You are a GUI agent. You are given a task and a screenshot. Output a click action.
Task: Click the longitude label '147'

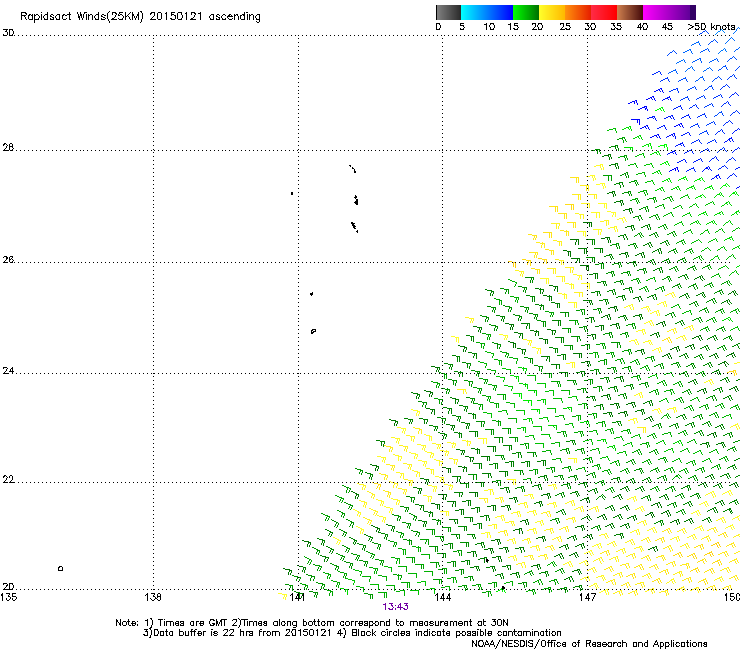click(587, 597)
